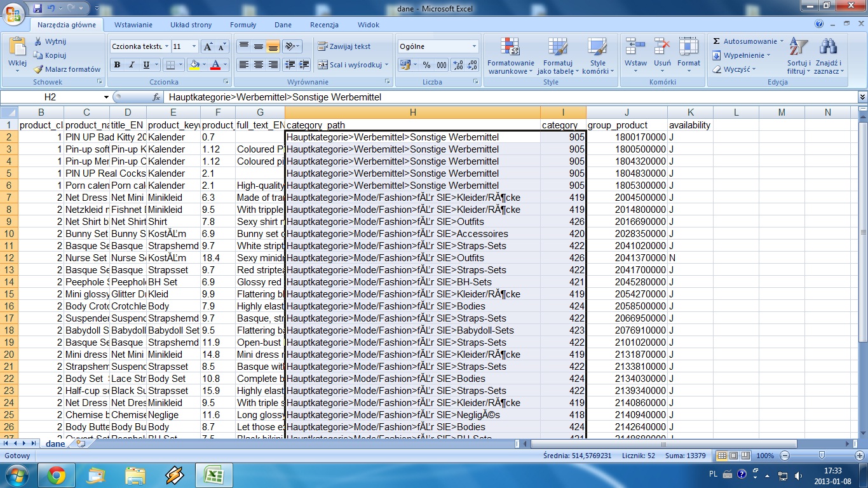Select the dane sheet tab
The height and width of the screenshot is (488, 868).
click(55, 444)
